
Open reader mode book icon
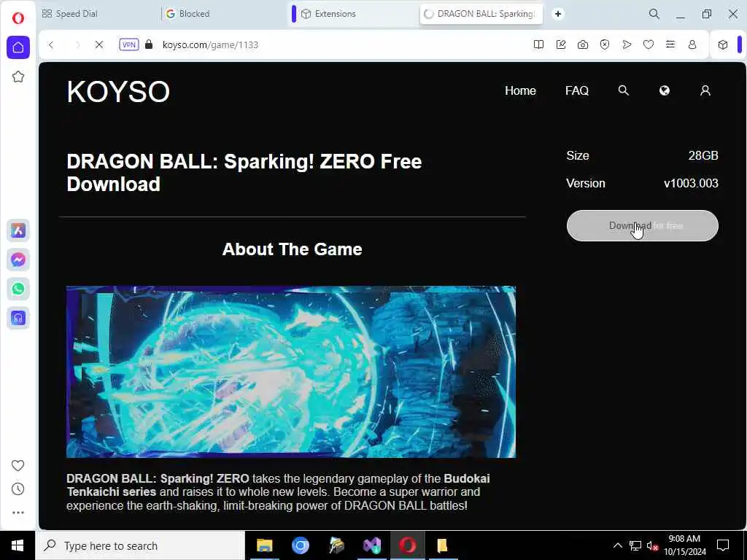(539, 44)
